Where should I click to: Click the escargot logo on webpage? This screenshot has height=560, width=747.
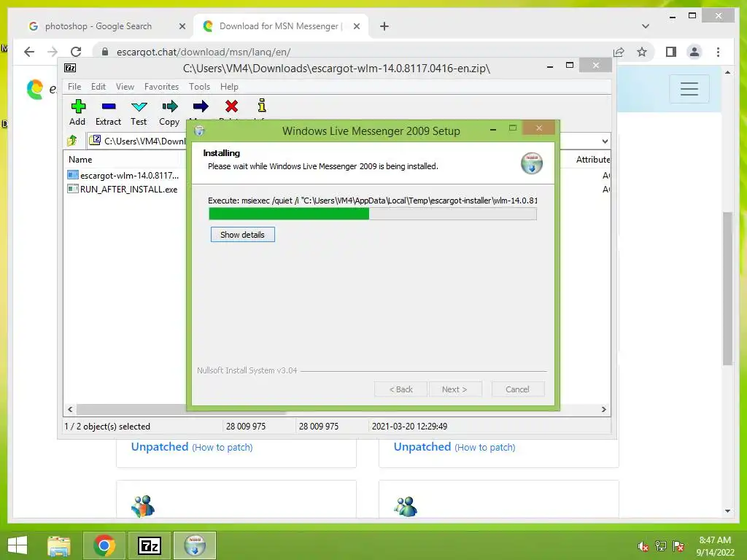point(35,89)
